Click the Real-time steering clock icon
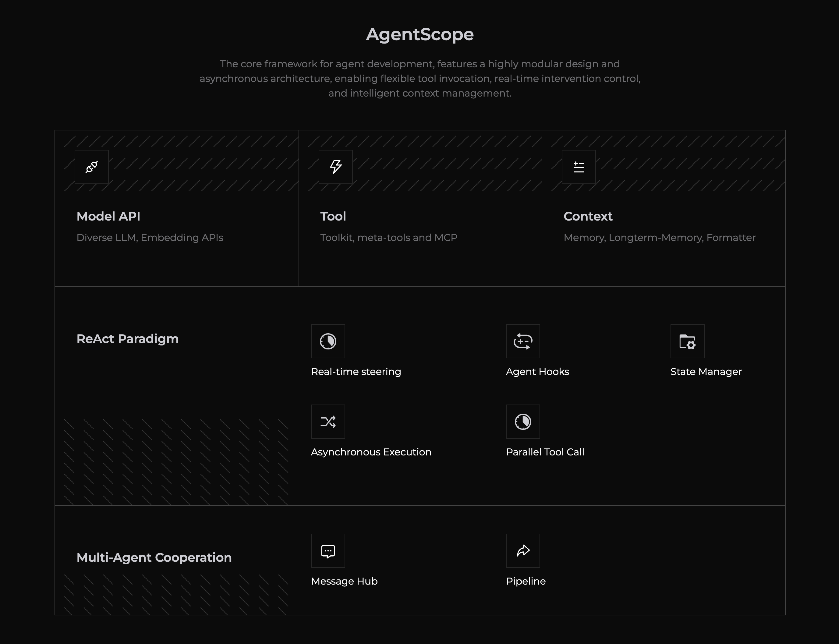This screenshot has height=644, width=839. coord(328,341)
